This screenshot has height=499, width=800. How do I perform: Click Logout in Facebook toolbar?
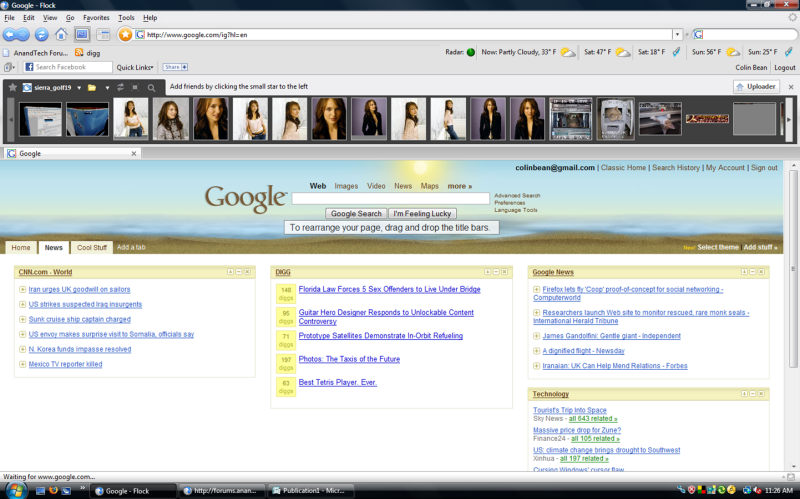[x=784, y=67]
